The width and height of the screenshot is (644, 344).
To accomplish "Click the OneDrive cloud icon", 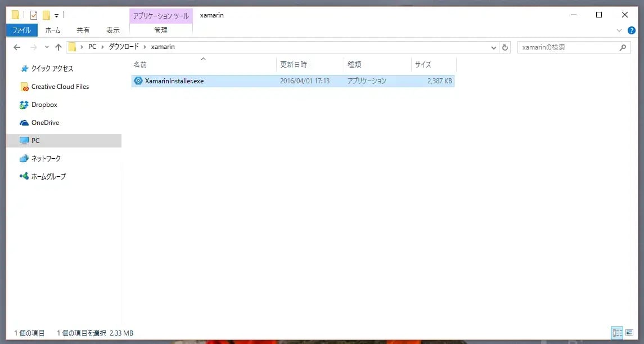I will [24, 123].
